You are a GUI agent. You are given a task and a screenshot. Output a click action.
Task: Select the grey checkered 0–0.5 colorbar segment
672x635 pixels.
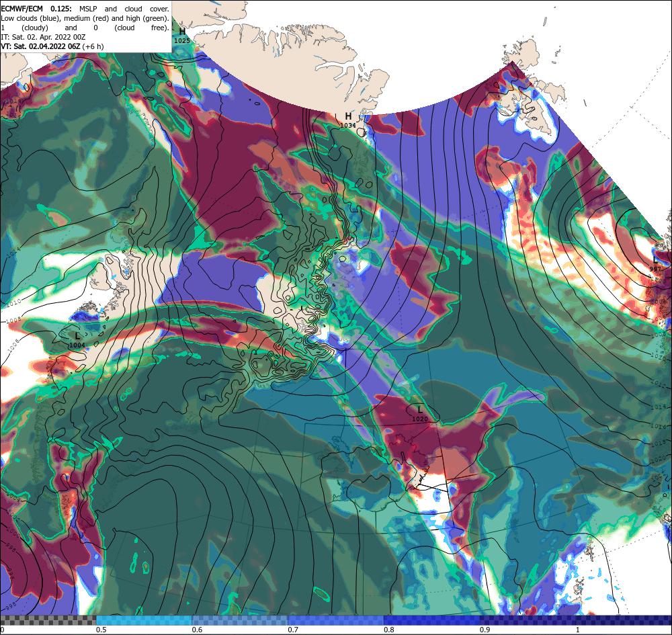point(48,620)
